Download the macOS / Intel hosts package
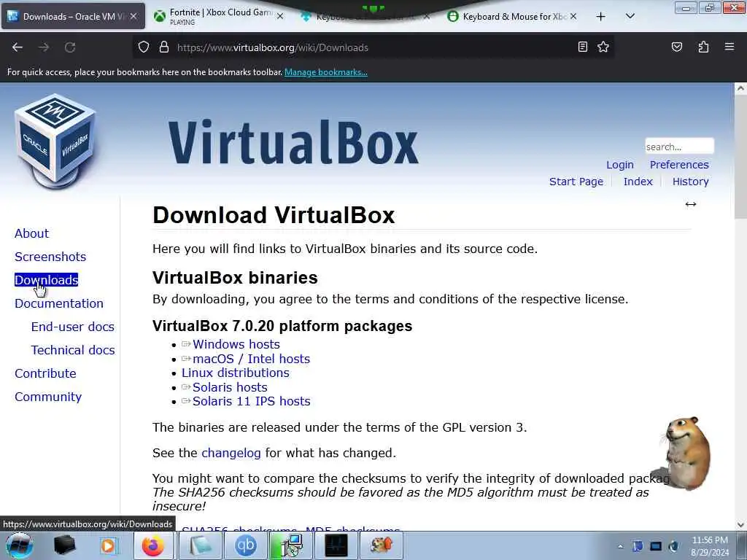Image resolution: width=747 pixels, height=560 pixels. coord(251,359)
